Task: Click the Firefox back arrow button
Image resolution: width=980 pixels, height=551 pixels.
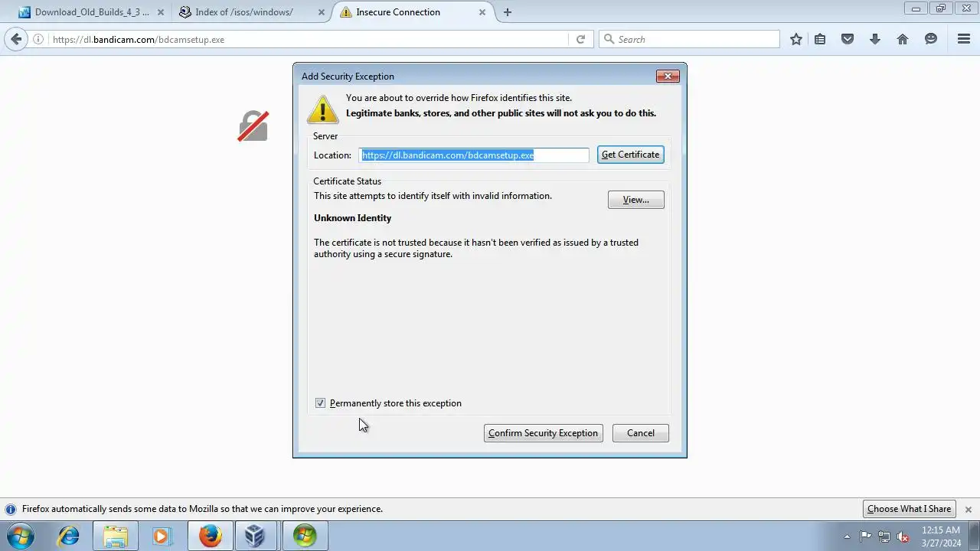Action: tap(16, 39)
